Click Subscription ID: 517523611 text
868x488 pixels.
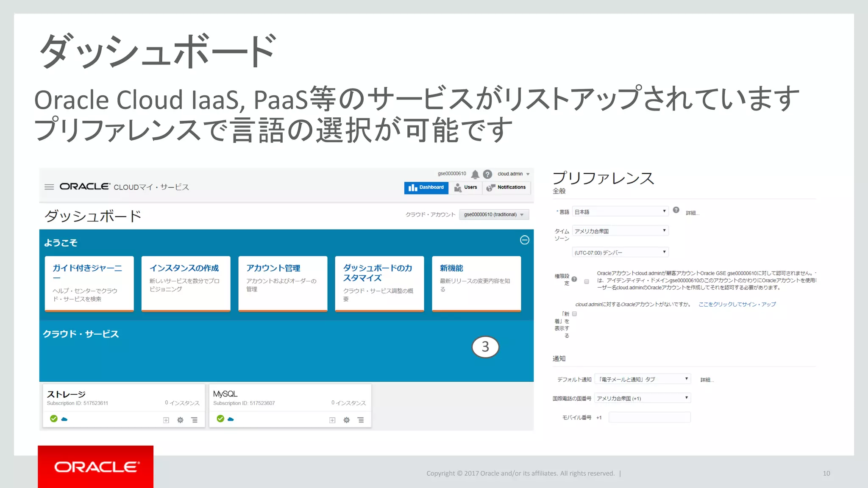[78, 403]
